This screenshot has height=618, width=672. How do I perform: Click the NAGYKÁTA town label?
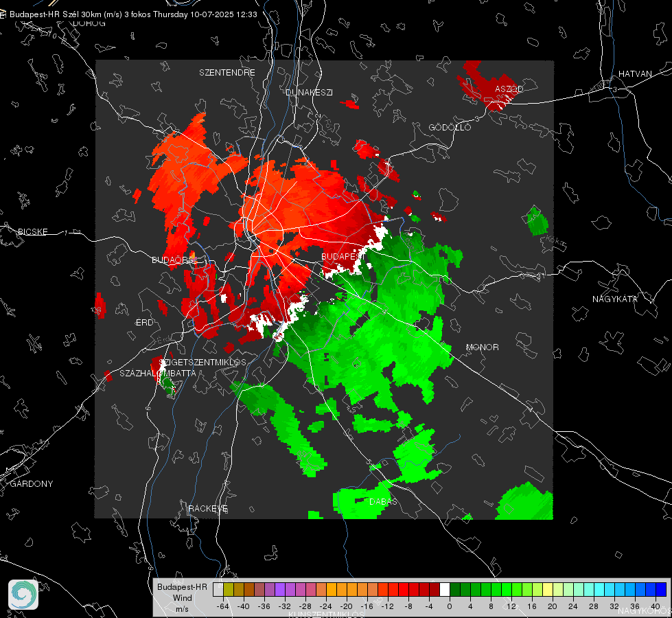point(615,299)
